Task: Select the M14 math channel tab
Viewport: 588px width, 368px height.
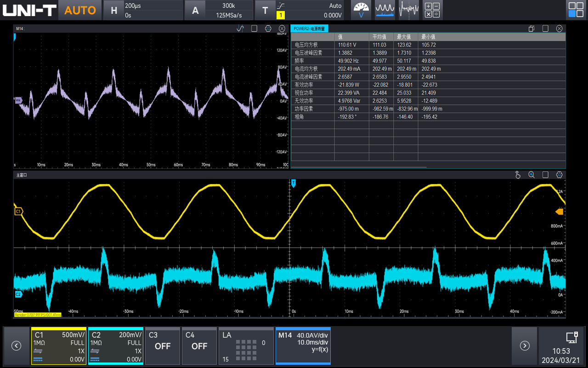Action: [x=303, y=346]
